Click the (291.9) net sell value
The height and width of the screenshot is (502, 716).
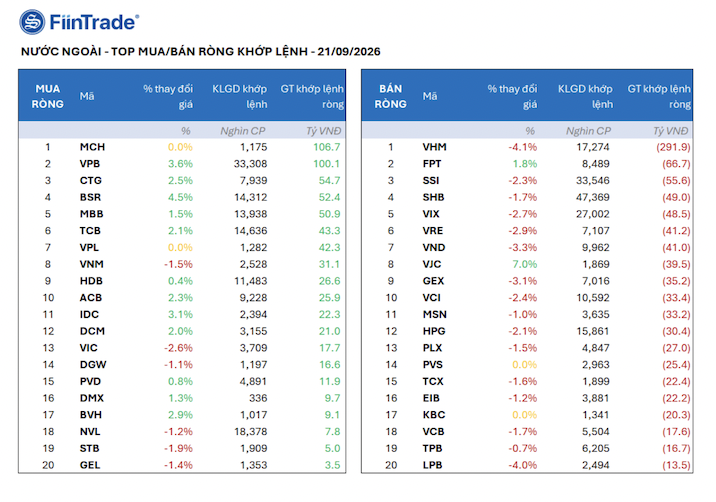674,147
